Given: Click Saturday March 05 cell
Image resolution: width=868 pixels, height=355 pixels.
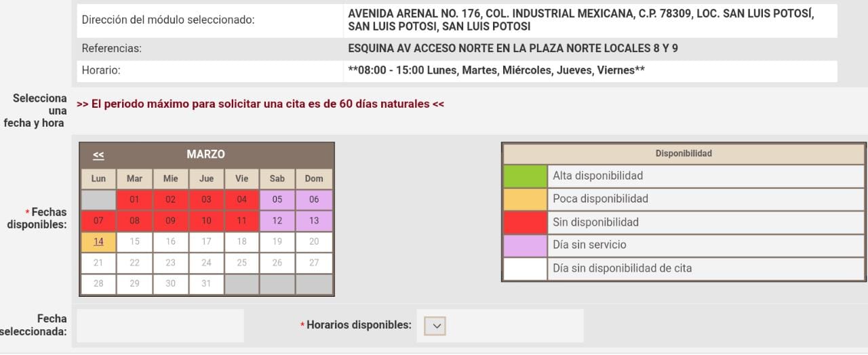Looking at the screenshot, I should 277,200.
